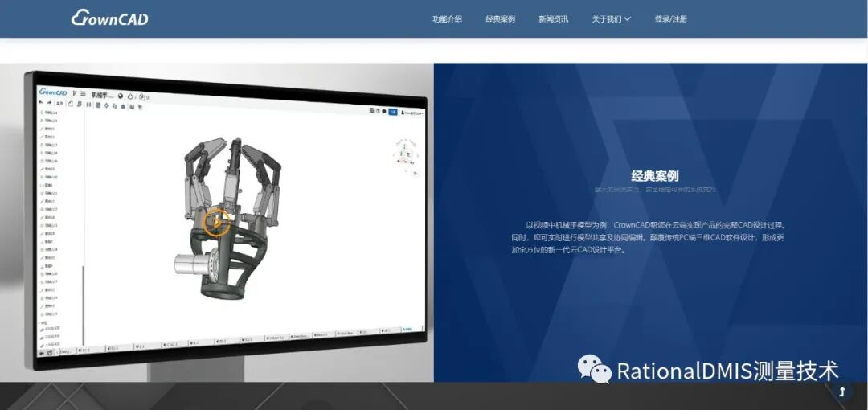Click the undo arrow in the CAD toolbar

coord(41,103)
